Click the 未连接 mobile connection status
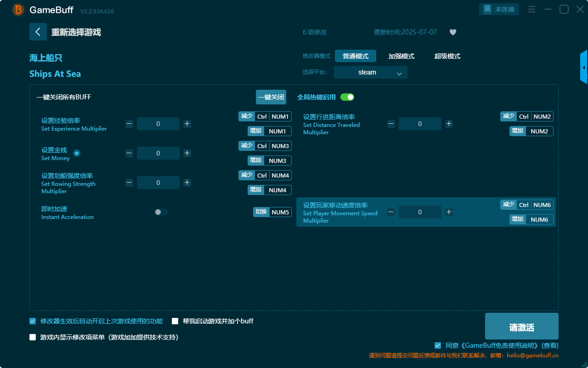The width and height of the screenshot is (588, 368). tap(499, 8)
